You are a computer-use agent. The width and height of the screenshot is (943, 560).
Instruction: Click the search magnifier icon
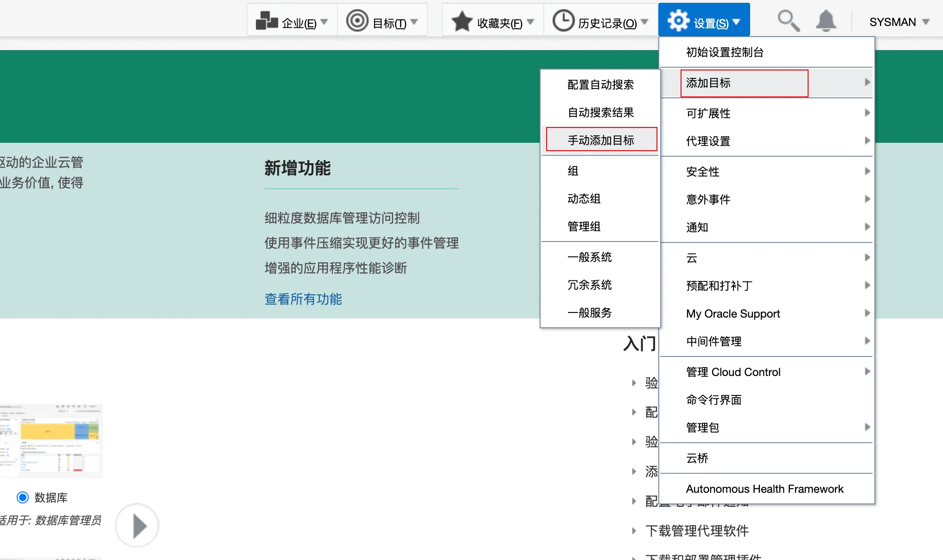coord(788,21)
